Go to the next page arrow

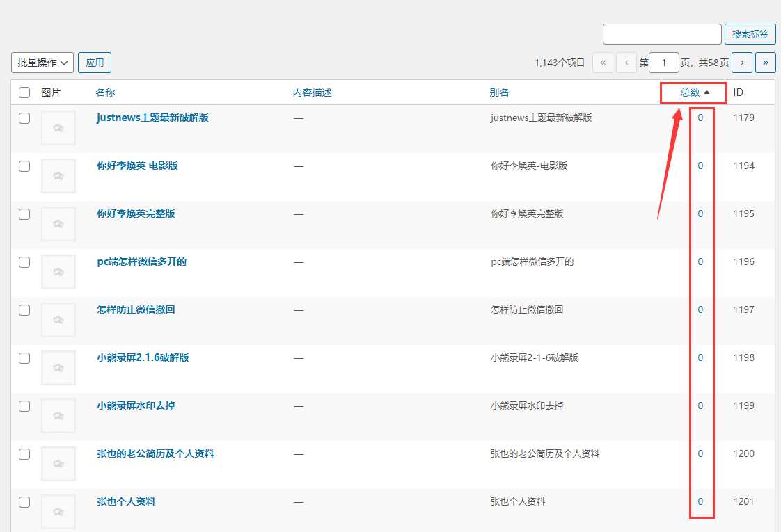[x=741, y=63]
